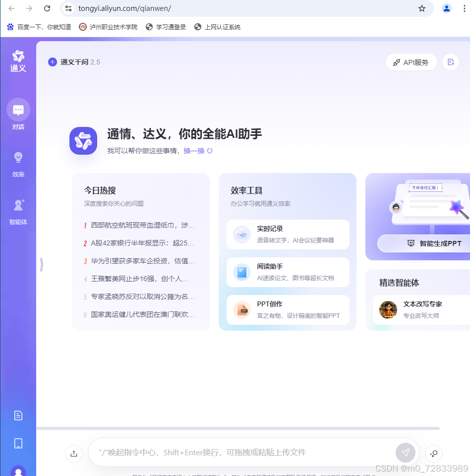
Task: Open the 智能体 agents section
Action: pyautogui.click(x=18, y=212)
